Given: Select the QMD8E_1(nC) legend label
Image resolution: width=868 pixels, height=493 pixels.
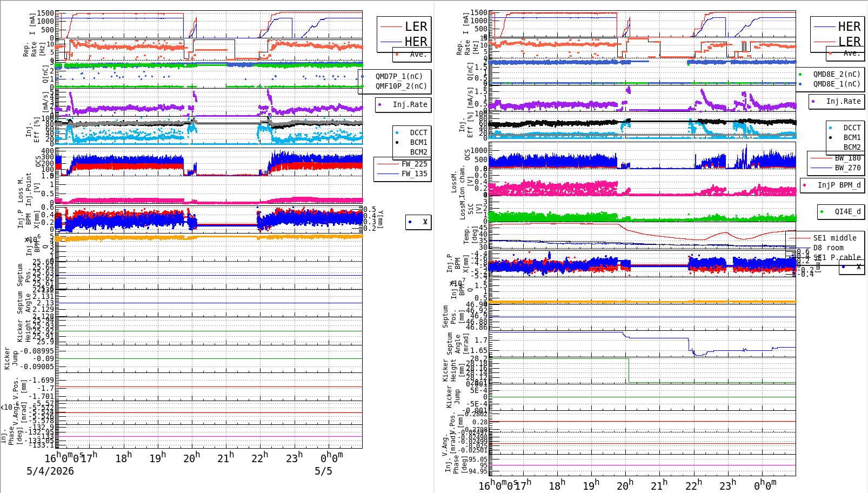Looking at the screenshot, I should [x=837, y=84].
